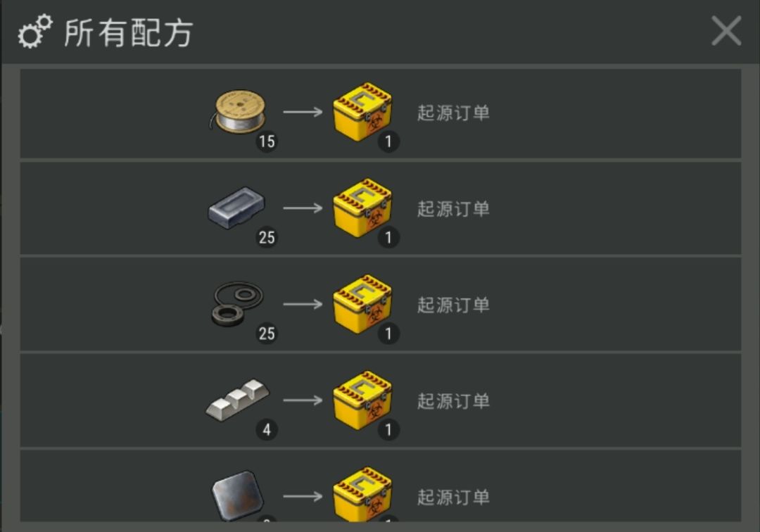Click the gears icon beside 所有配方 title

(x=35, y=32)
